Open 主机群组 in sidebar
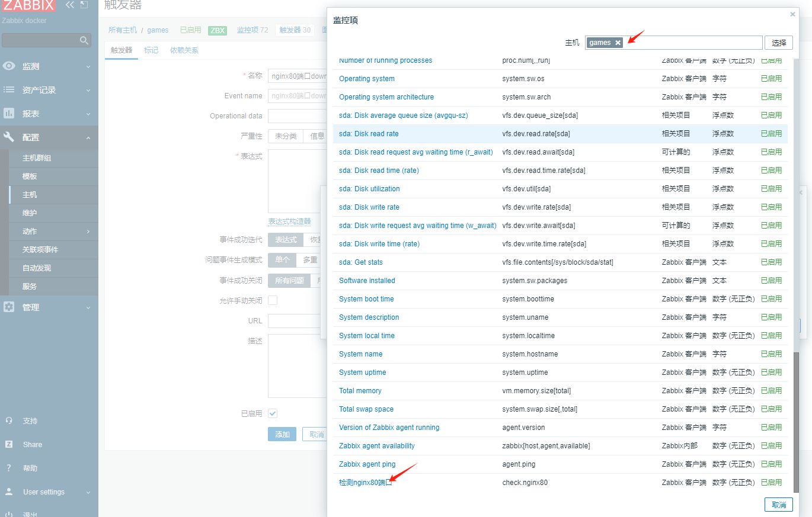 (37, 158)
